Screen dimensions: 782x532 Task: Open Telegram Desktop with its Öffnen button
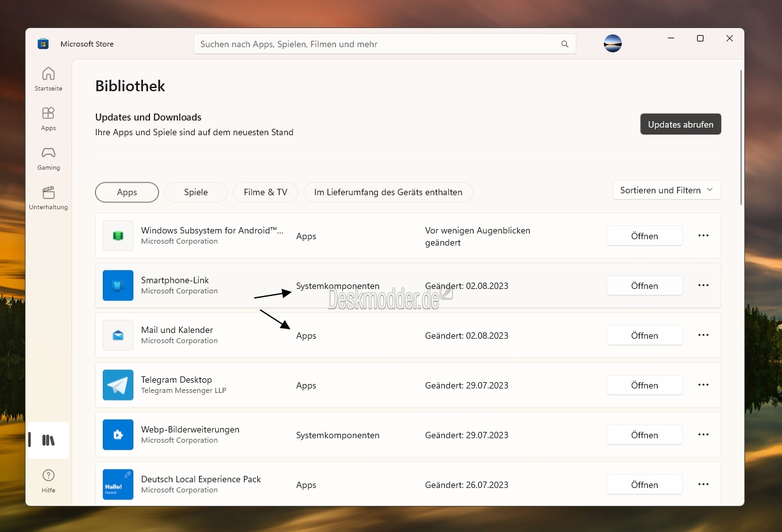pos(645,385)
